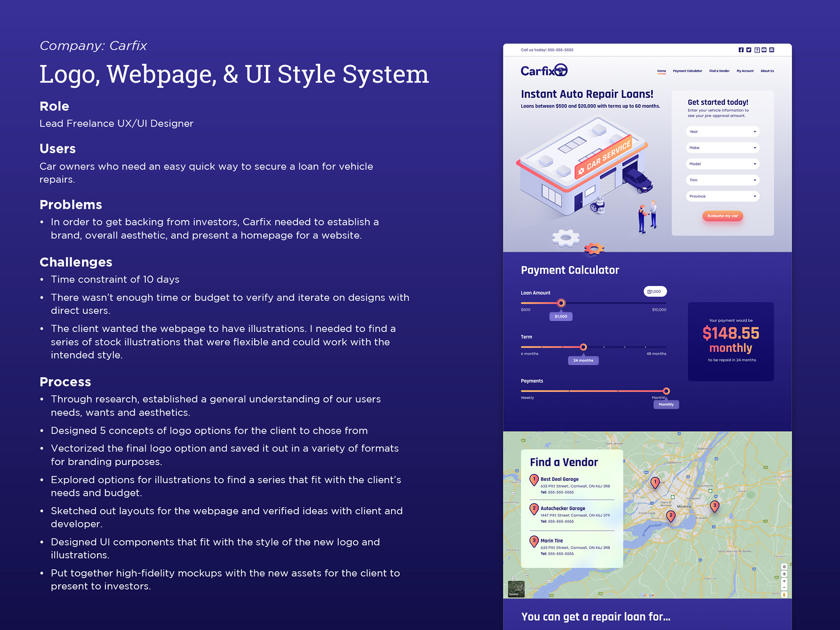Click the email envelope icon
The width and height of the screenshot is (840, 630).
pos(772,50)
